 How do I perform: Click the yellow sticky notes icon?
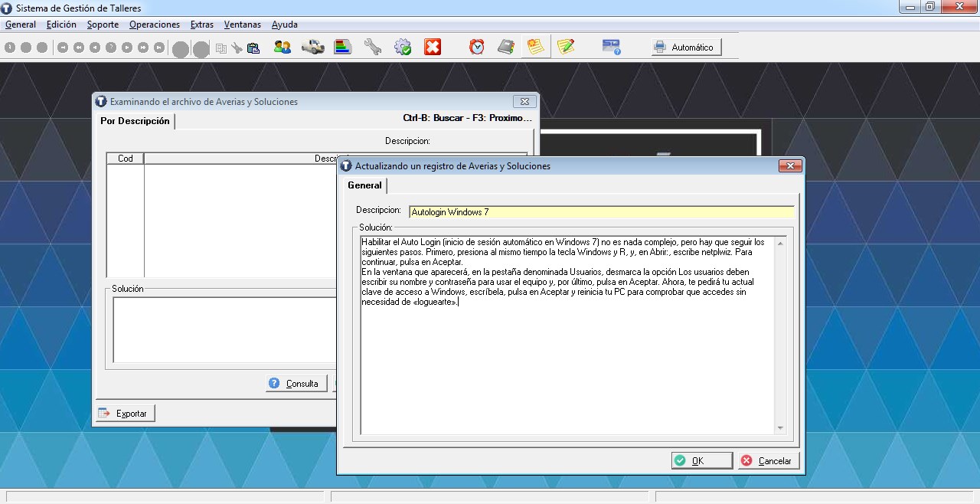535,47
